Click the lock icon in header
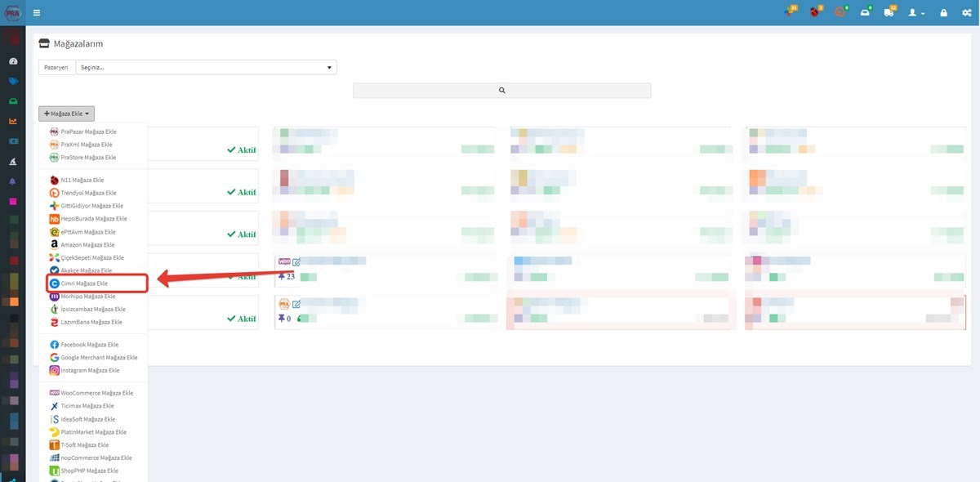980x482 pixels. [x=944, y=13]
